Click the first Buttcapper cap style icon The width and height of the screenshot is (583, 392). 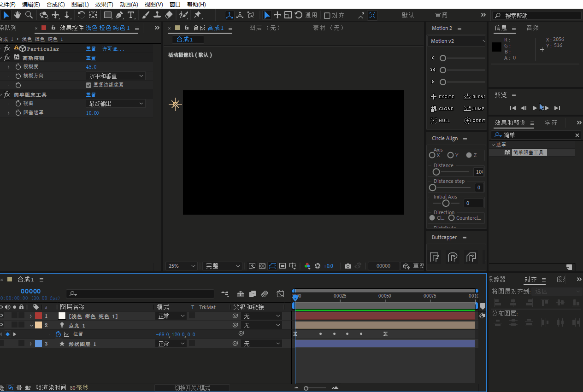tap(435, 257)
